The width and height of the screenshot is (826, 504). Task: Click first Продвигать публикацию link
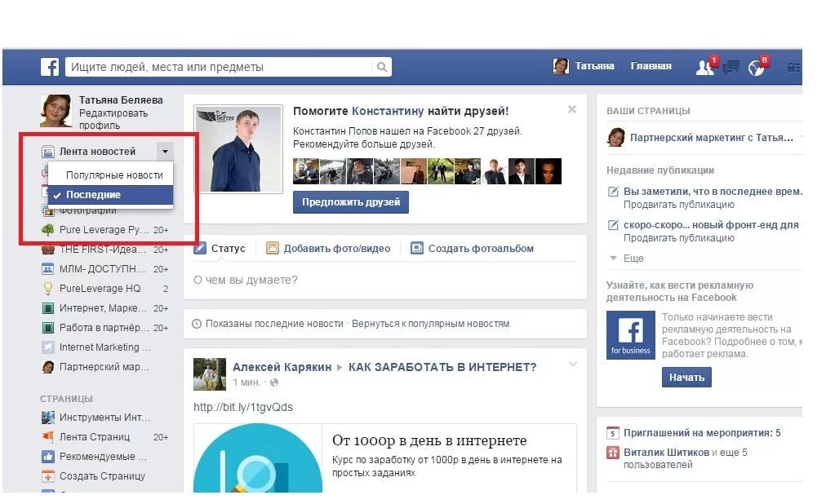point(679,205)
